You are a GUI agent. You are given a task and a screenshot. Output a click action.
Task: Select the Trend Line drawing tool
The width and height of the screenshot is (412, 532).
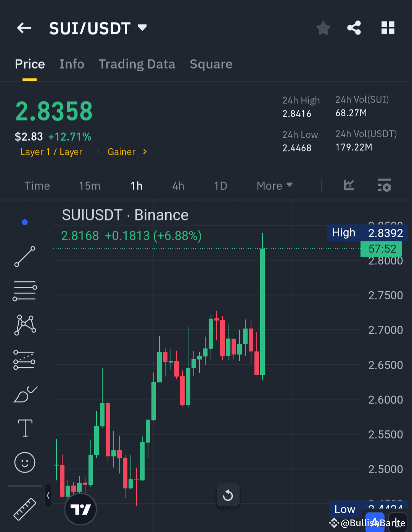pyautogui.click(x=25, y=256)
